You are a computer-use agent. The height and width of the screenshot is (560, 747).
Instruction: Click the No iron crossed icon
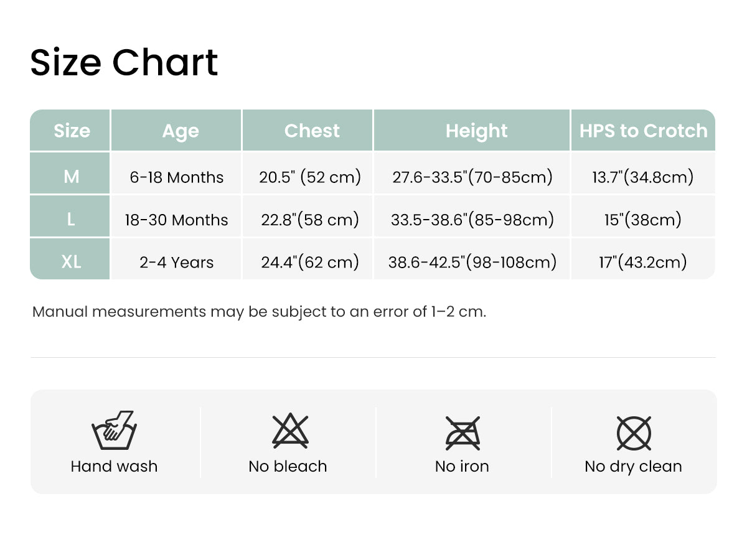(x=463, y=432)
